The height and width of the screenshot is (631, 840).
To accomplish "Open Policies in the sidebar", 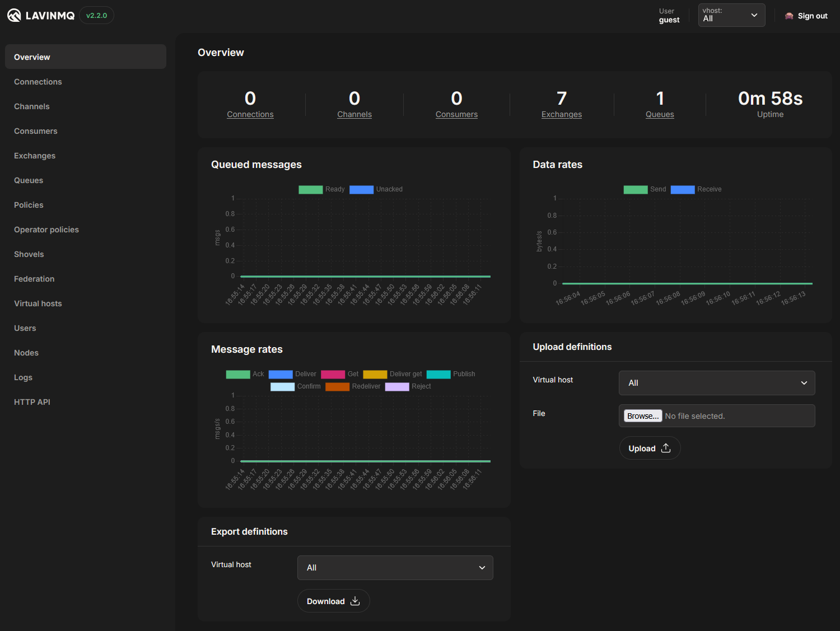I will click(86, 205).
